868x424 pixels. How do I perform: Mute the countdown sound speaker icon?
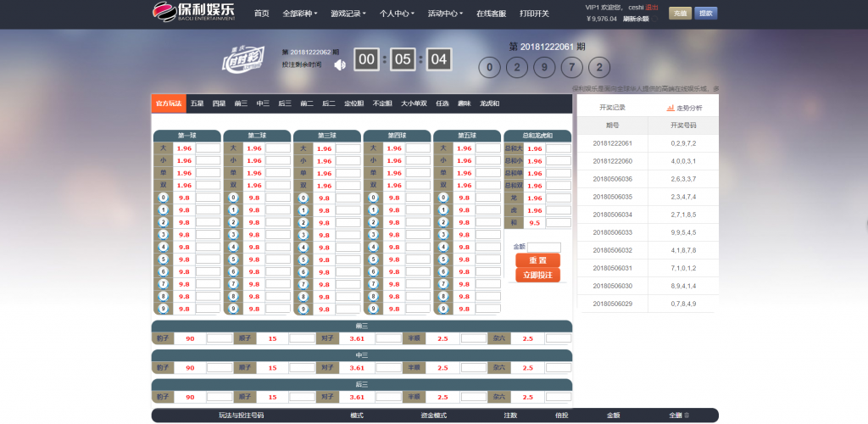coord(339,64)
